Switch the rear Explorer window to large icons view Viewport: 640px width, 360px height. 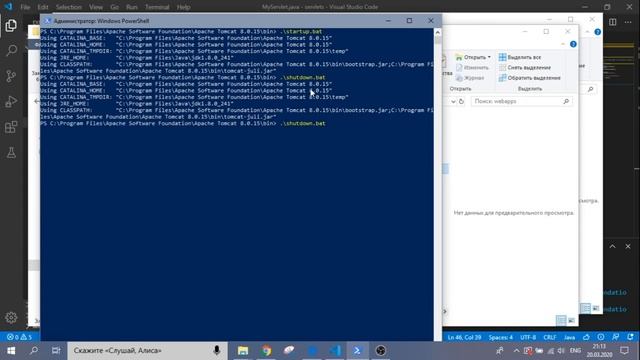pos(596,308)
